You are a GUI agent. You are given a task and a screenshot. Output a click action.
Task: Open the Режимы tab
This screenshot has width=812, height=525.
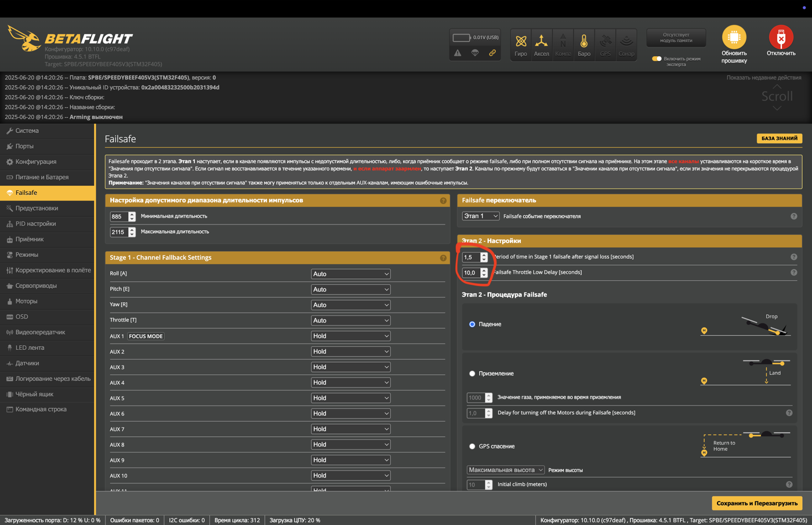click(47, 255)
